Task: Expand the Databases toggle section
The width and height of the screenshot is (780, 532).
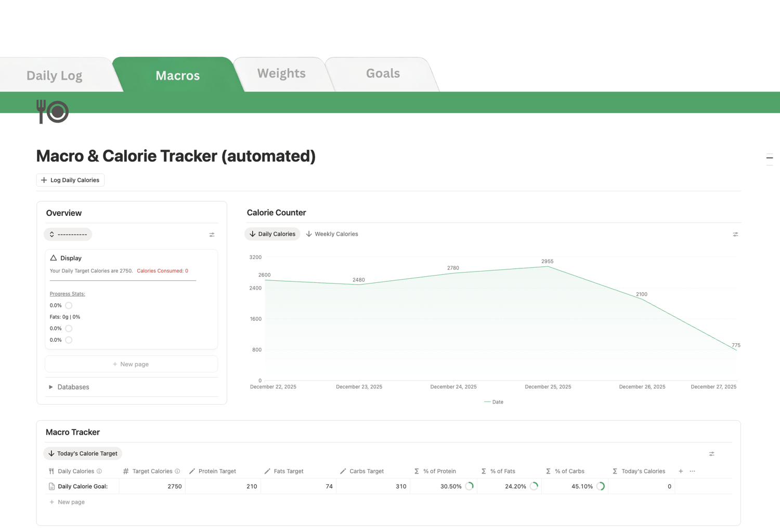Action: (51, 387)
